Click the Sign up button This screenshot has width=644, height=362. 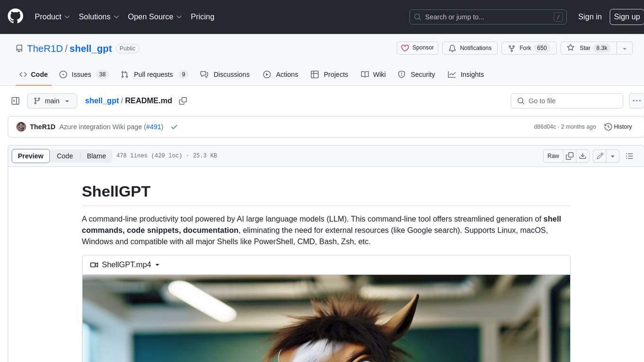tap(626, 17)
